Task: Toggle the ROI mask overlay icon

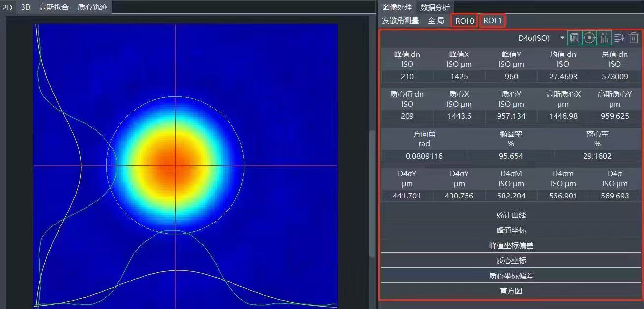Action: (x=574, y=37)
